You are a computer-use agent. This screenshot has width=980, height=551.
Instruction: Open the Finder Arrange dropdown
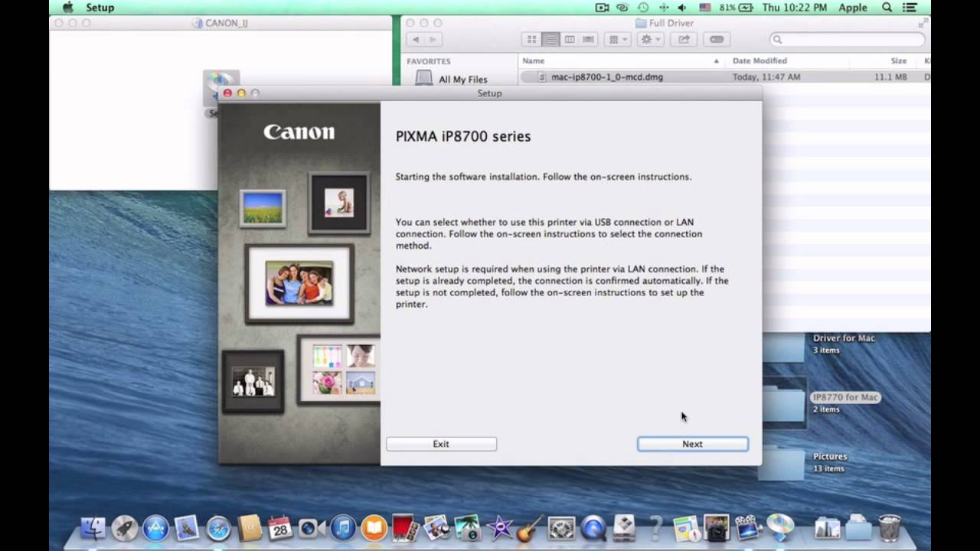point(617,39)
